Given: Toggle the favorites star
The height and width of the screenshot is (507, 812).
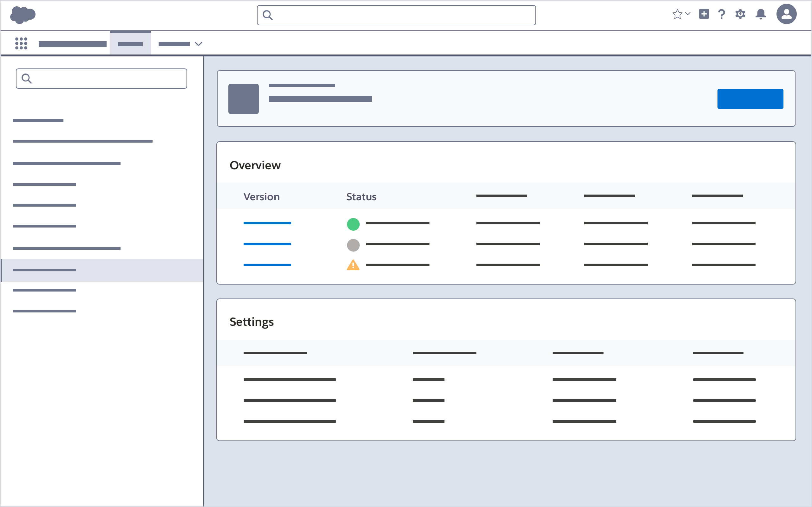Looking at the screenshot, I should tap(678, 14).
